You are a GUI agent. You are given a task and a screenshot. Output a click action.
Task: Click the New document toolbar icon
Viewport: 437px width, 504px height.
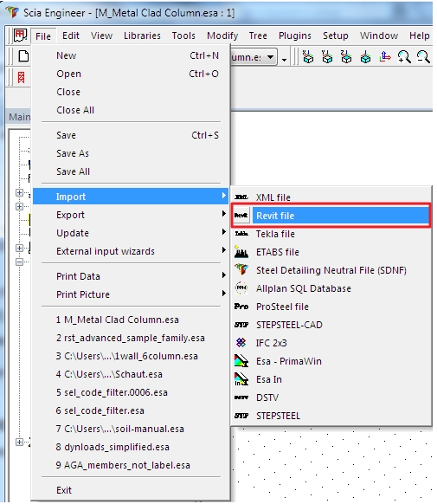tap(23, 56)
